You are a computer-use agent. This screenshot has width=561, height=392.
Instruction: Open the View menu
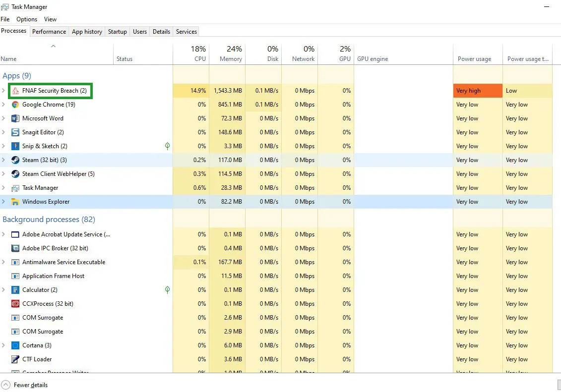[50, 19]
